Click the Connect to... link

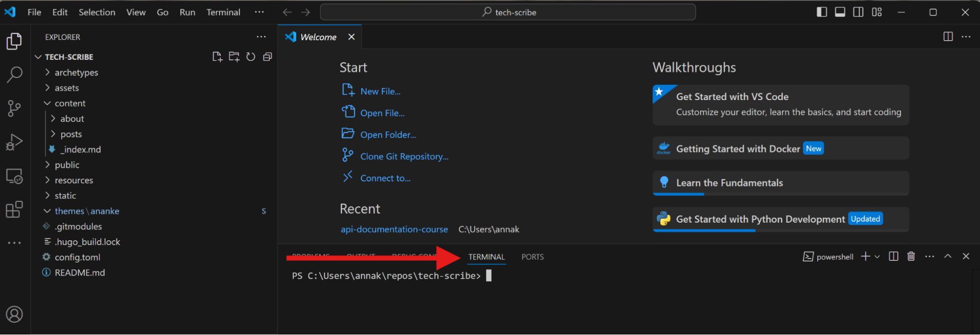385,178
